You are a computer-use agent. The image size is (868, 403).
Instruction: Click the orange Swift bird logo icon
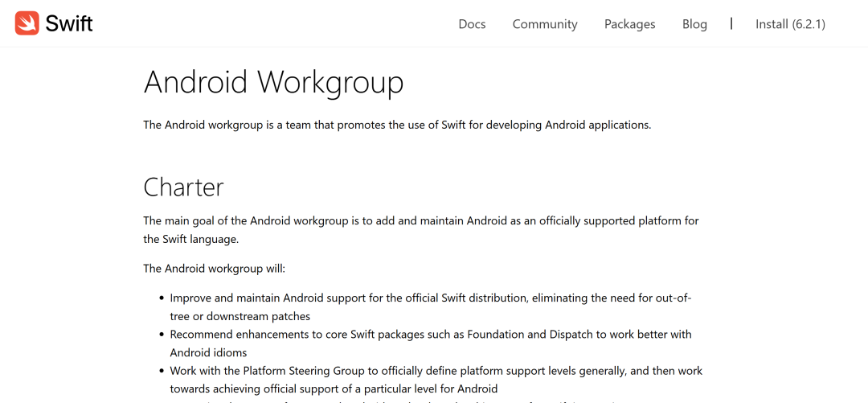click(27, 23)
